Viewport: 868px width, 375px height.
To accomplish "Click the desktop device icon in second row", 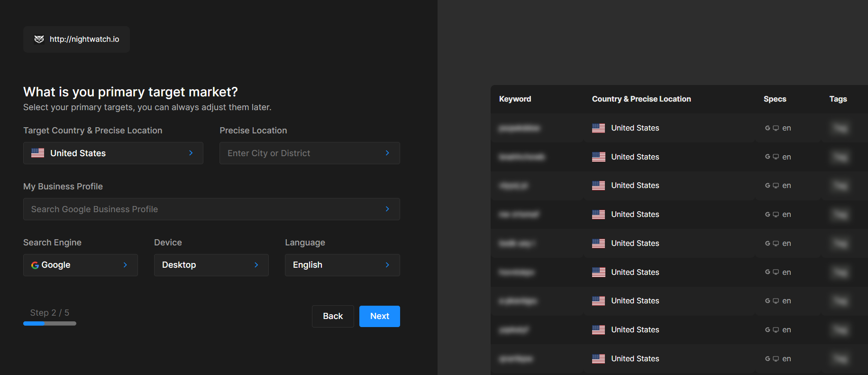I will 776,157.
